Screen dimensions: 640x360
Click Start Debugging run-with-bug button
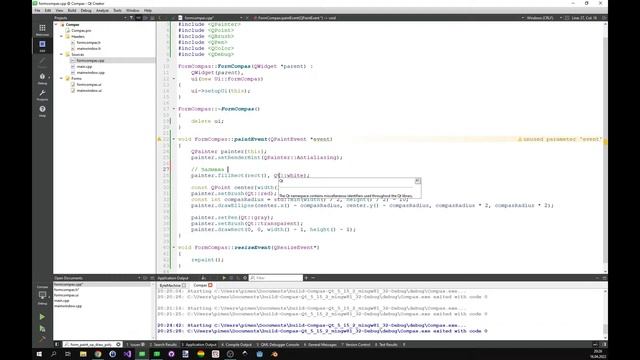coord(42,328)
